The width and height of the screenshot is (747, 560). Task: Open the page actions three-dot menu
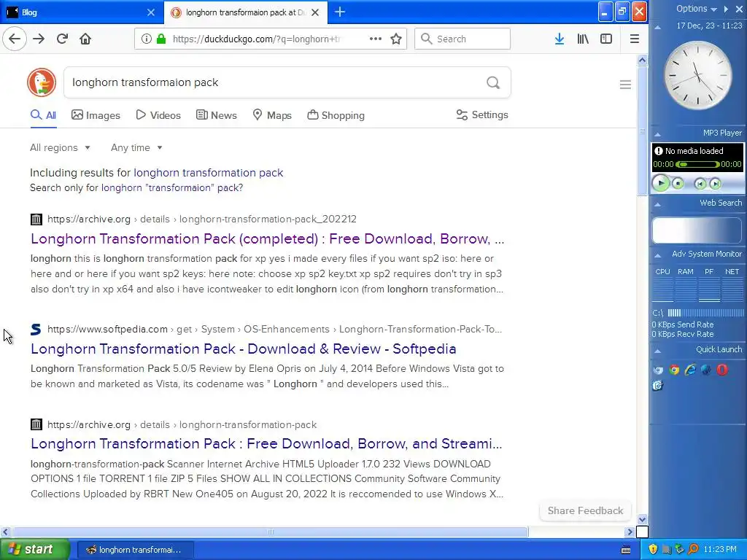(x=376, y=39)
